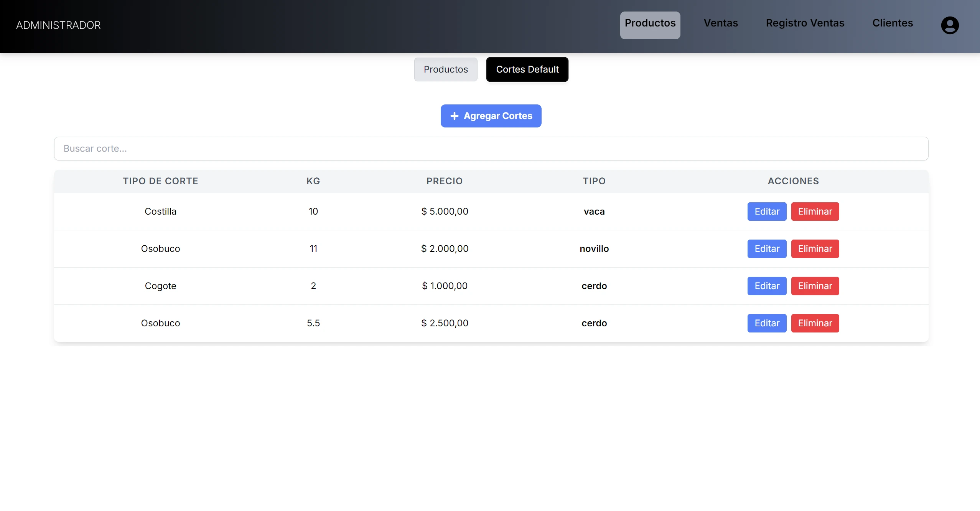This screenshot has width=980, height=511.
Task: Click the ADMINISTRADOR brand title
Action: tap(58, 25)
